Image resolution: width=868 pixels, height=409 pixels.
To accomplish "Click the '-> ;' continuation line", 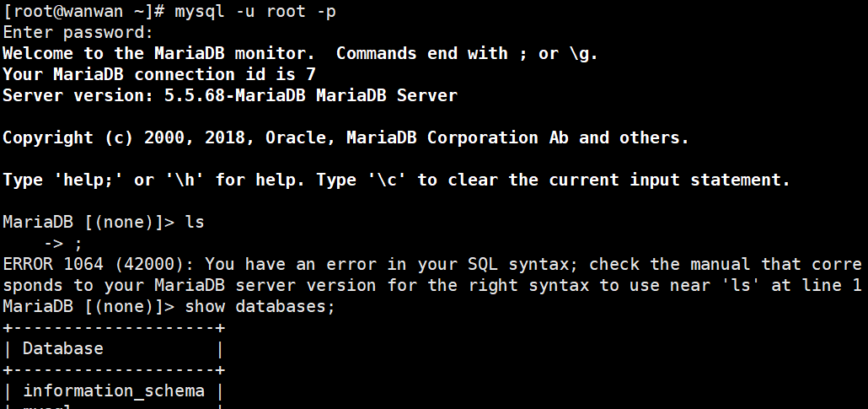I will tap(62, 244).
